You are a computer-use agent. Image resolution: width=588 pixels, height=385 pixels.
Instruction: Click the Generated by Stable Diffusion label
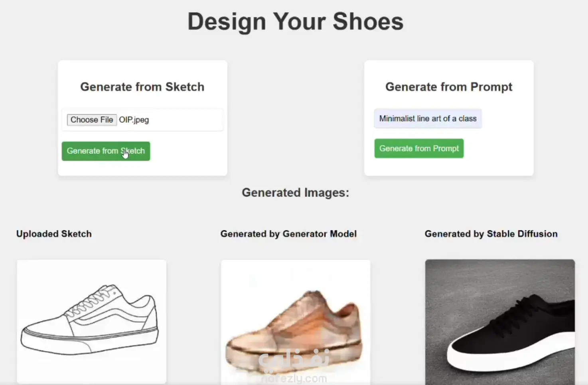[491, 234]
